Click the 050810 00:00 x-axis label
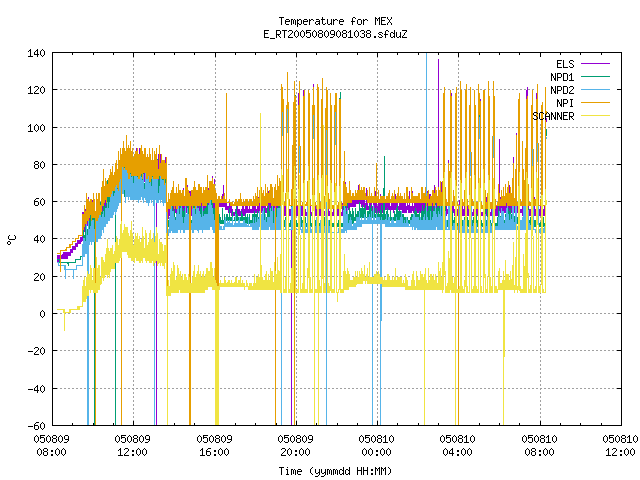This screenshot has width=640, height=480. 376,445
